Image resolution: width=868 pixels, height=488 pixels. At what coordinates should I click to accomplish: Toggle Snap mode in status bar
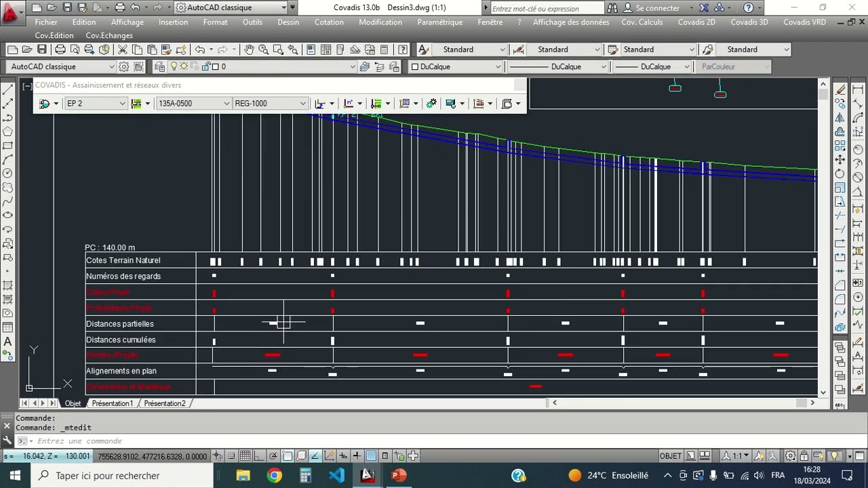click(x=231, y=456)
